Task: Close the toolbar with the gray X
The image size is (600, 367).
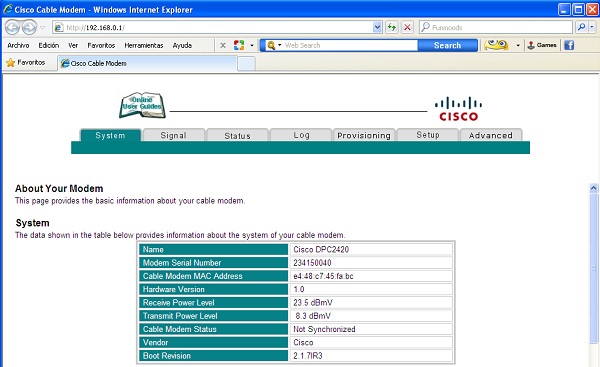Action: [x=223, y=46]
